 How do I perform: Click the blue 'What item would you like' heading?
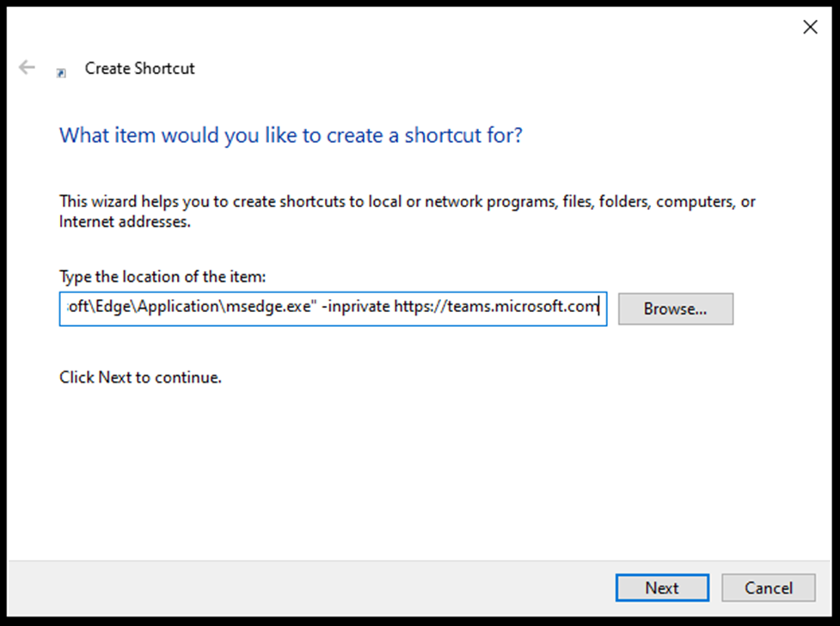coord(290,136)
